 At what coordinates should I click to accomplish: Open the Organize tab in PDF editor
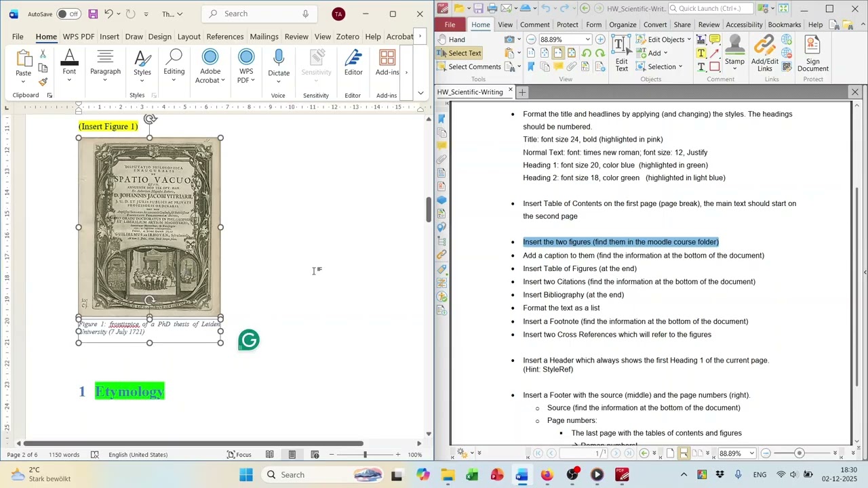623,24
